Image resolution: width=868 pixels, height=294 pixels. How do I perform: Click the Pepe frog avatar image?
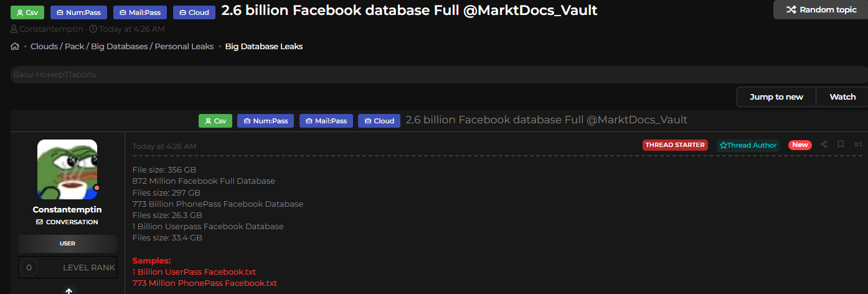(x=67, y=169)
